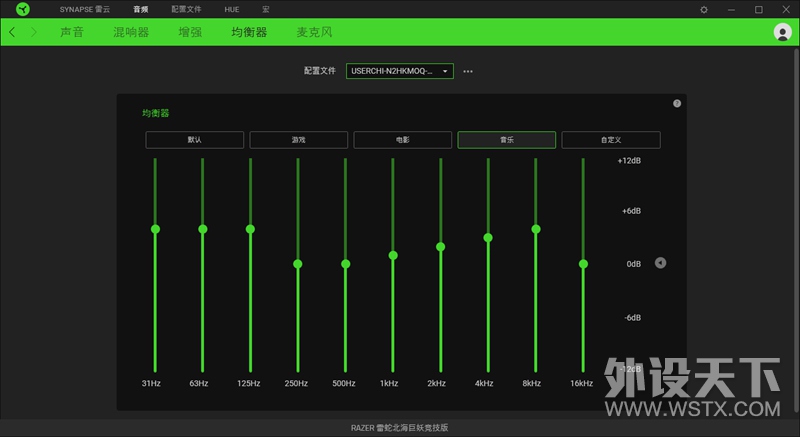Click the 1kHz frequency label
The width and height of the screenshot is (800, 437).
(389, 383)
